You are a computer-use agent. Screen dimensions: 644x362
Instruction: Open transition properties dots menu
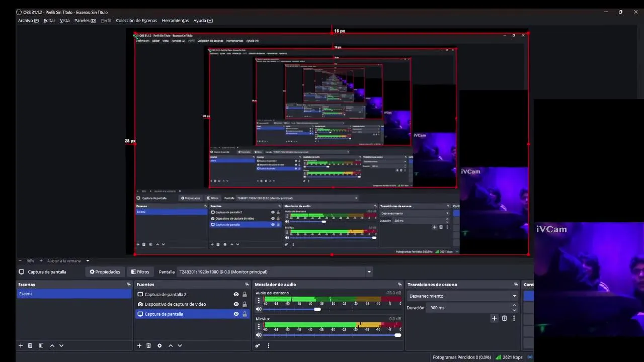514,318
